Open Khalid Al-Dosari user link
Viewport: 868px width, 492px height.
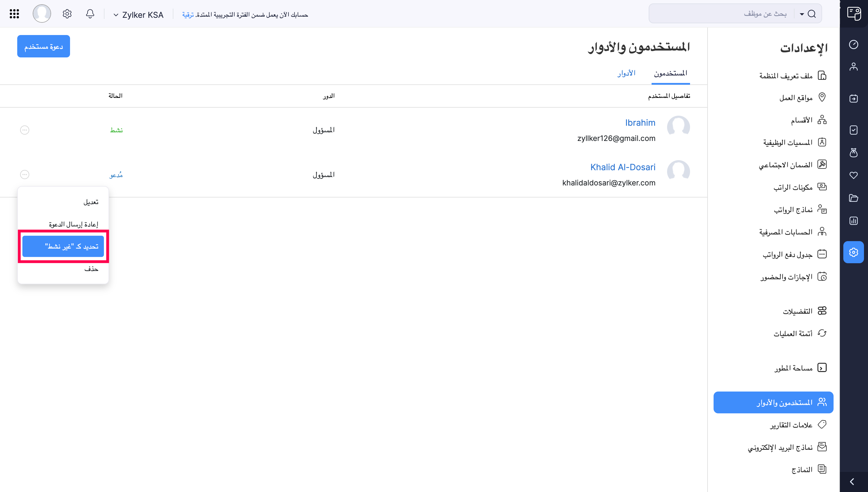pyautogui.click(x=623, y=167)
